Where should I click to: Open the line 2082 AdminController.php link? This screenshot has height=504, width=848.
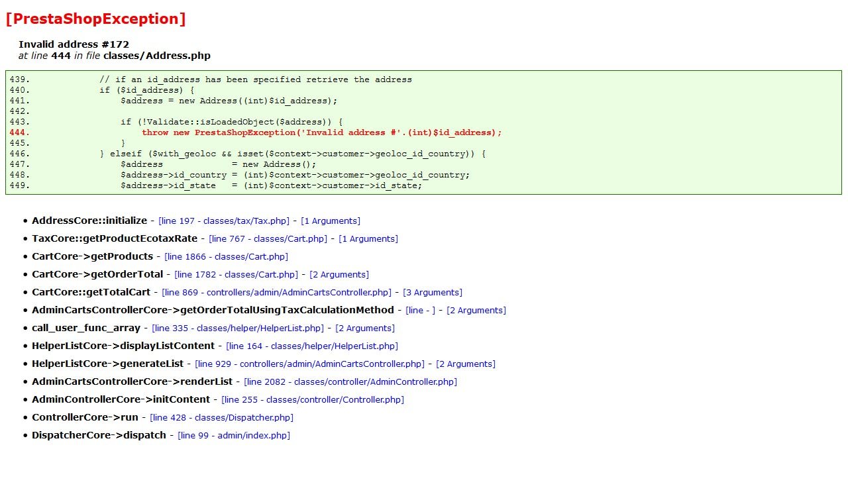(x=350, y=382)
